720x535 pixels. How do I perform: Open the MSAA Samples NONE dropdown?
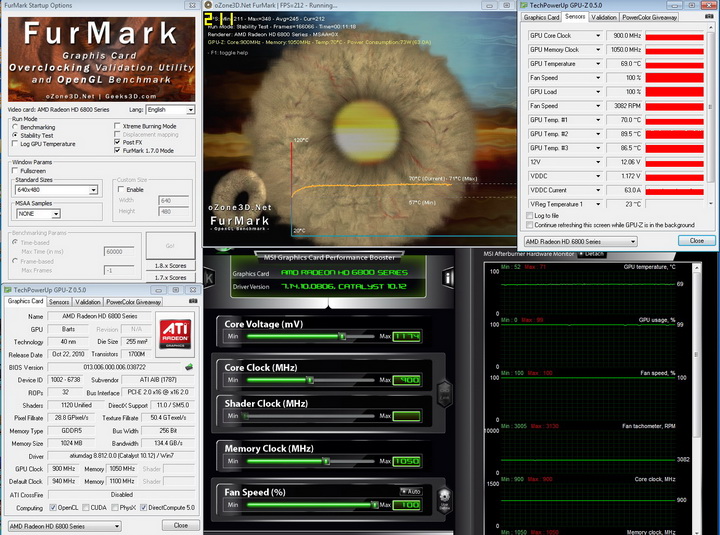point(38,214)
